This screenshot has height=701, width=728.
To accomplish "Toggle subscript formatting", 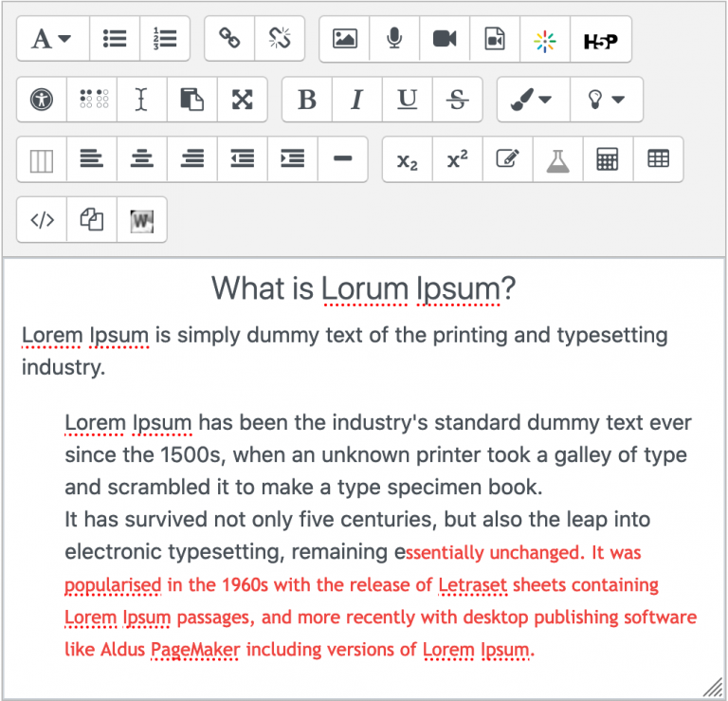I will [408, 159].
